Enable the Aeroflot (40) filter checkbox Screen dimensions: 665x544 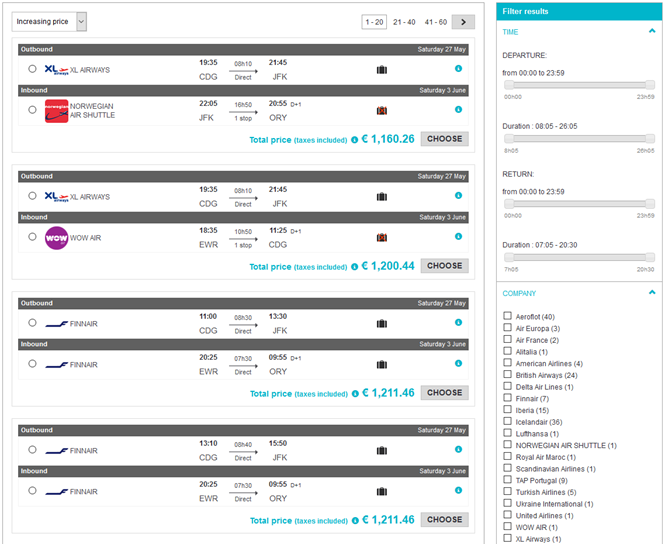click(508, 316)
